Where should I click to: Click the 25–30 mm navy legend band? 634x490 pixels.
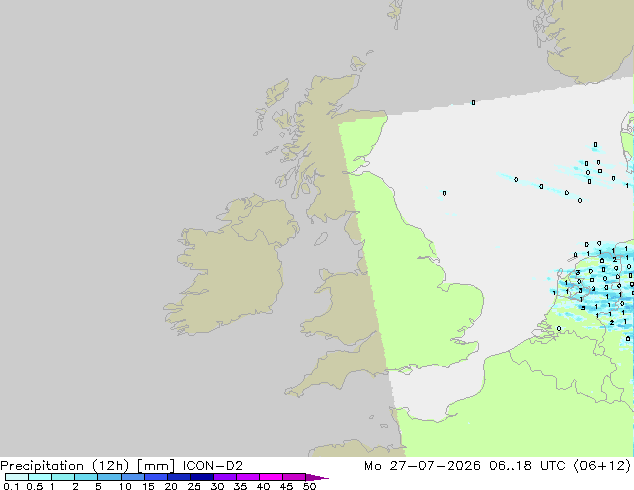click(202, 477)
